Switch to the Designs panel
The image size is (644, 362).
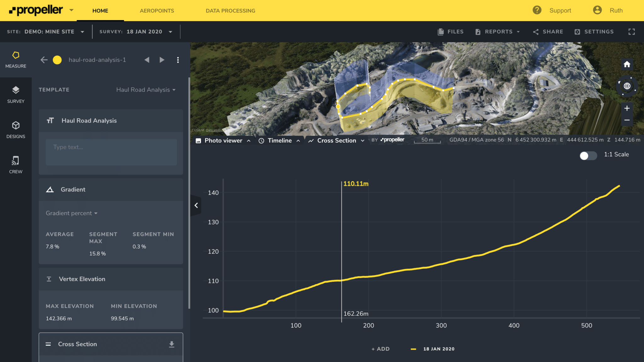15,129
